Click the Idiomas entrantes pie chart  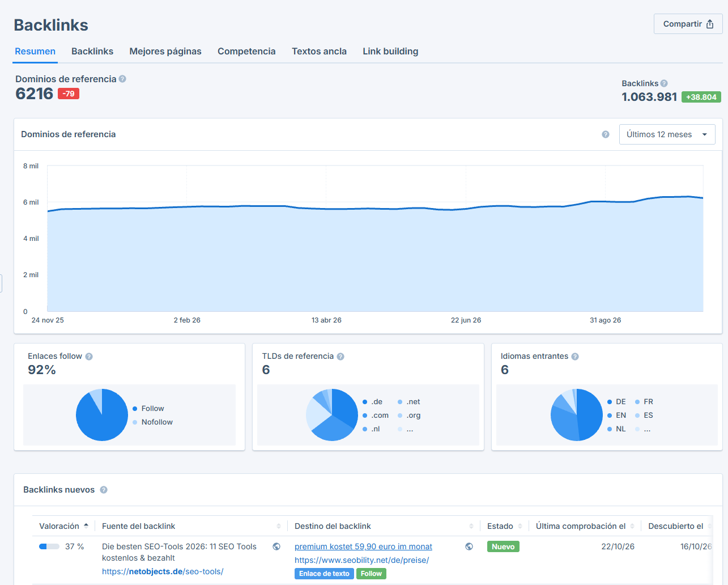tap(577, 415)
